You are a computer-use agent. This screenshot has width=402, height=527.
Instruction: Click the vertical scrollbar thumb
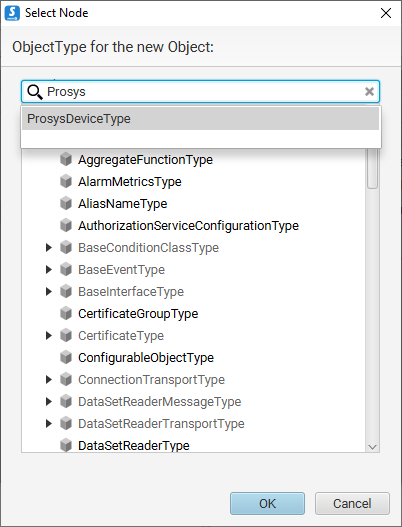[372, 168]
